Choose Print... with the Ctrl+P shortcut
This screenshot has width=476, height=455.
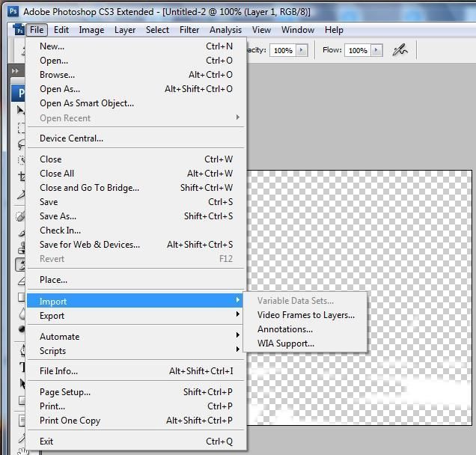[136, 406]
